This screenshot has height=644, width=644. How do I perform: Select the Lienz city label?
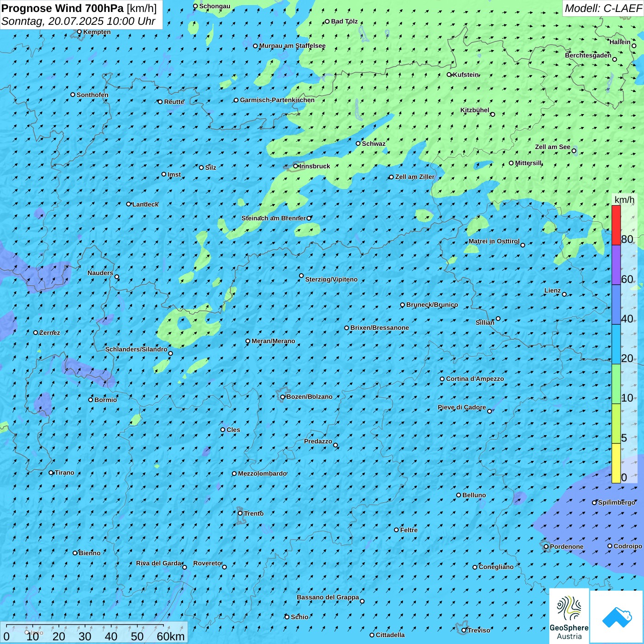[552, 290]
